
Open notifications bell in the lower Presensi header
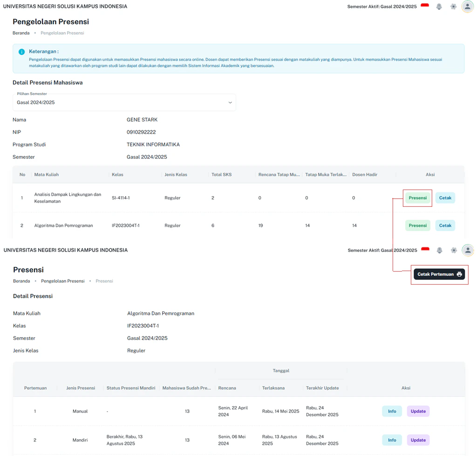click(x=439, y=250)
